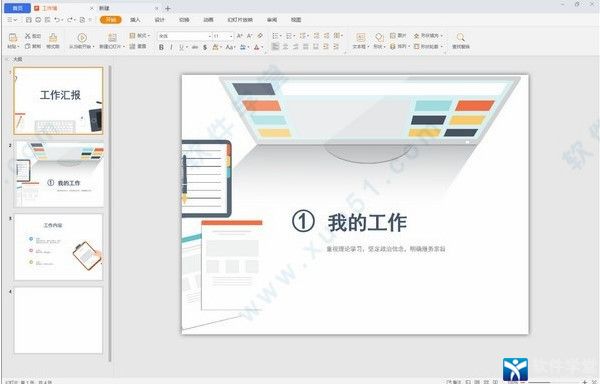The height and width of the screenshot is (384, 600).
Task: Start slideshow with the play circle icon
Action: click(82, 37)
